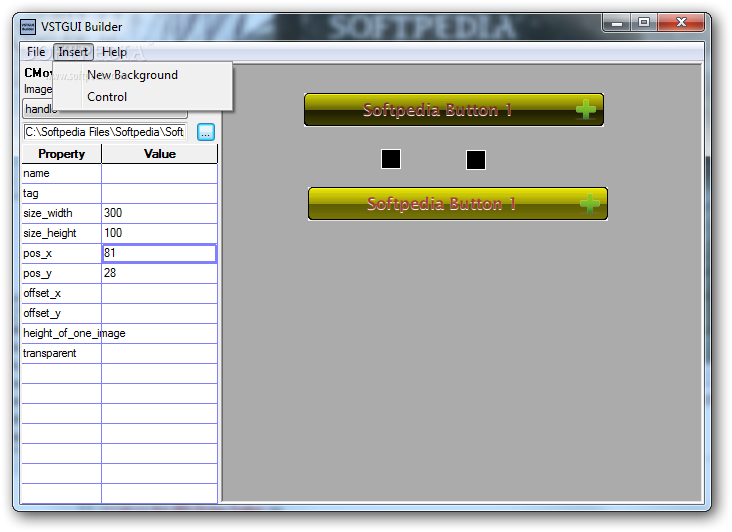Select the size_width property label
The height and width of the screenshot is (532, 732).
tap(62, 213)
